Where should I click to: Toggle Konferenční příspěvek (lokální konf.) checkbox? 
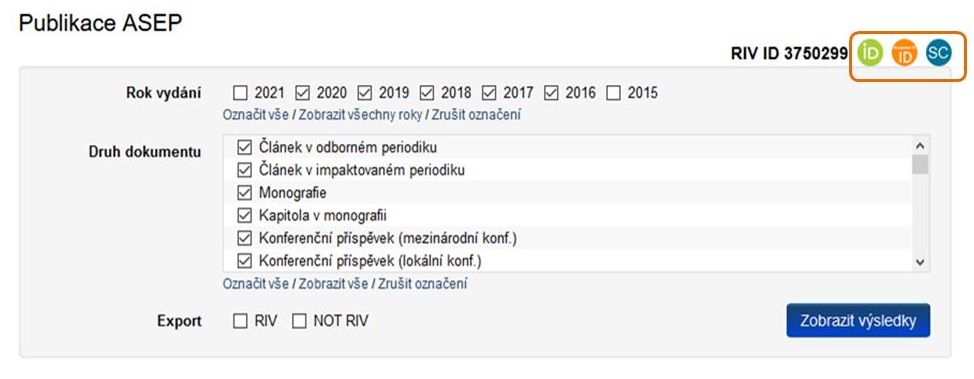(244, 262)
